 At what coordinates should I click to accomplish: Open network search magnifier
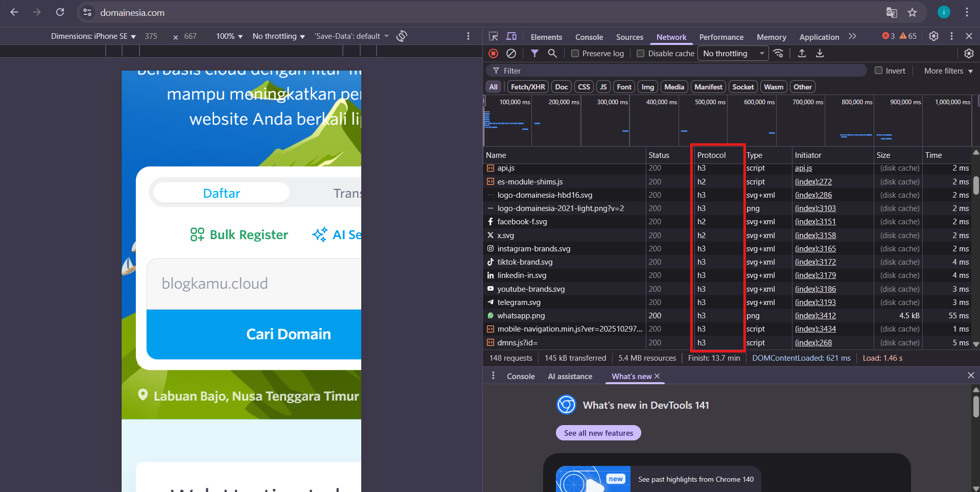click(x=552, y=53)
